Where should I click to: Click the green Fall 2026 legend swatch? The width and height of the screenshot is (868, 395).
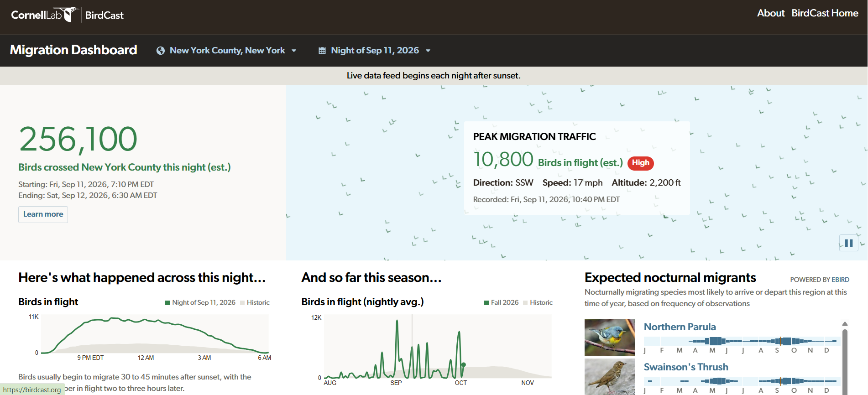[486, 303]
